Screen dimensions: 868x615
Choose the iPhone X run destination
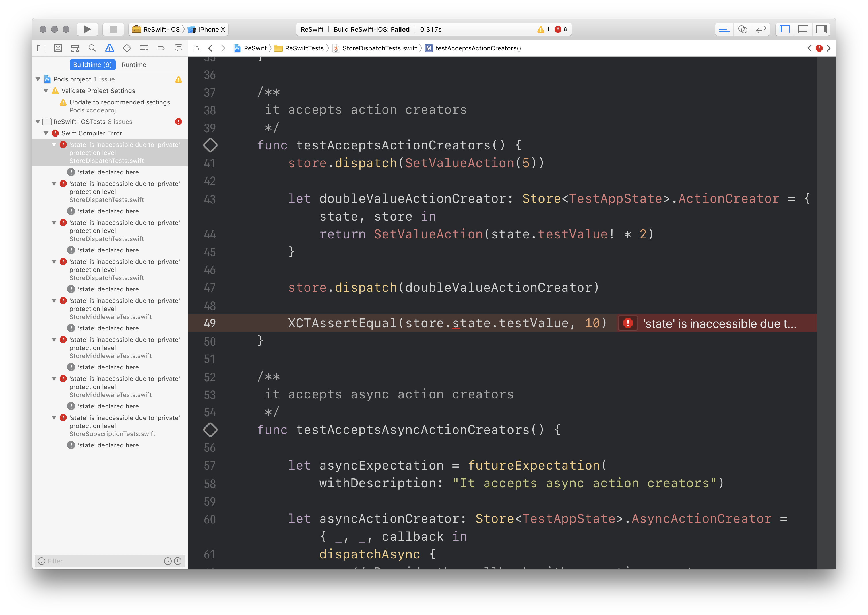tap(207, 29)
